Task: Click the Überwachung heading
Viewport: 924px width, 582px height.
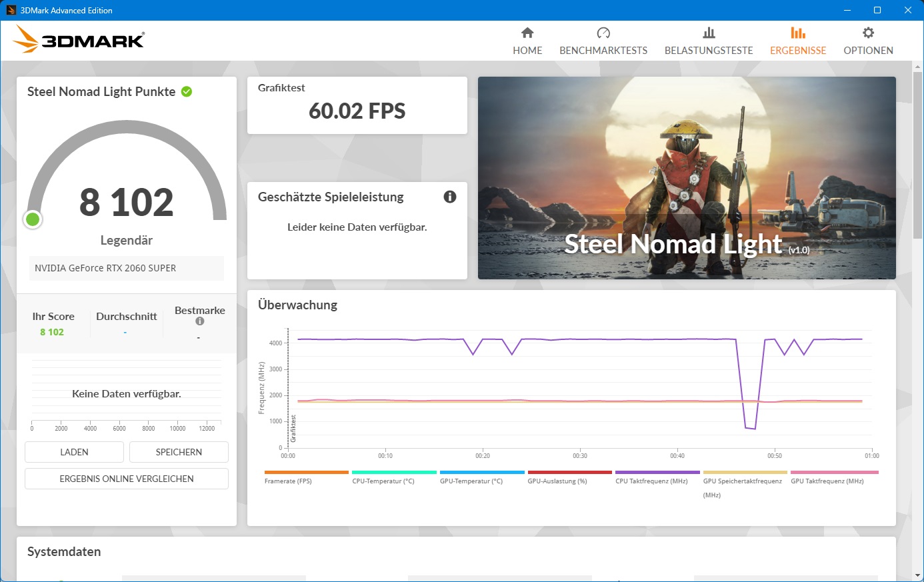Action: tap(297, 305)
